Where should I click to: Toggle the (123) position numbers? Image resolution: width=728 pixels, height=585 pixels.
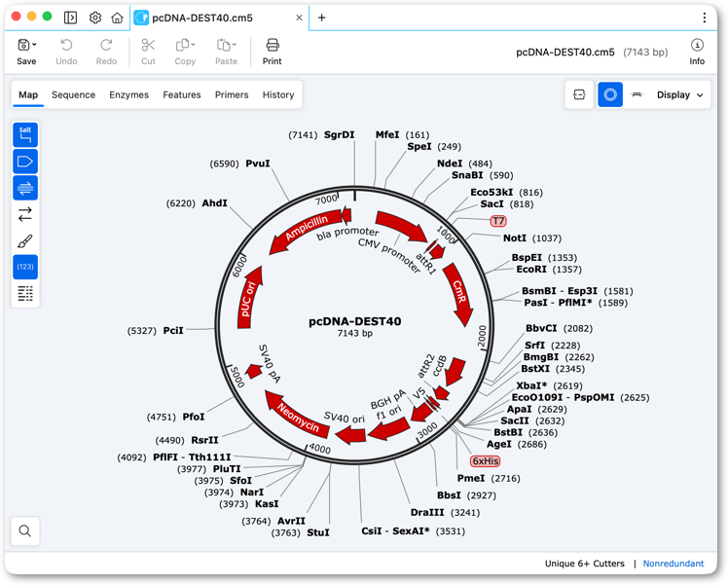pos(25,267)
